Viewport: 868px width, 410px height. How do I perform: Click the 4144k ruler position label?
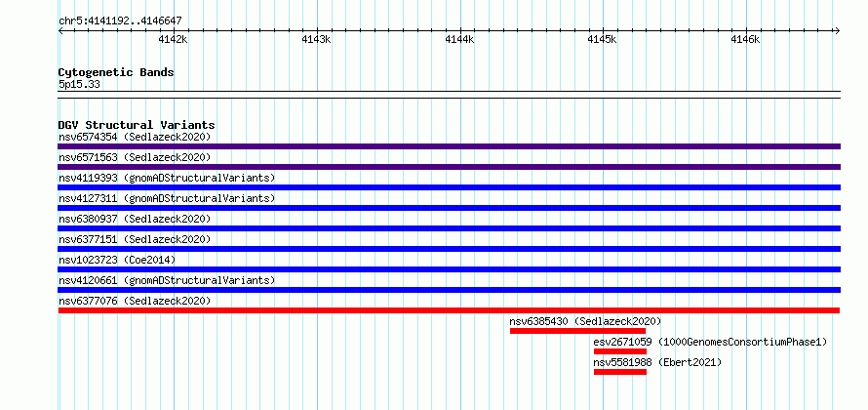[460, 39]
